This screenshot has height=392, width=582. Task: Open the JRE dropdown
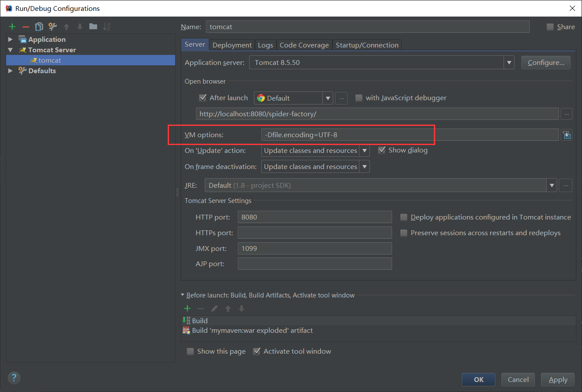tap(552, 185)
